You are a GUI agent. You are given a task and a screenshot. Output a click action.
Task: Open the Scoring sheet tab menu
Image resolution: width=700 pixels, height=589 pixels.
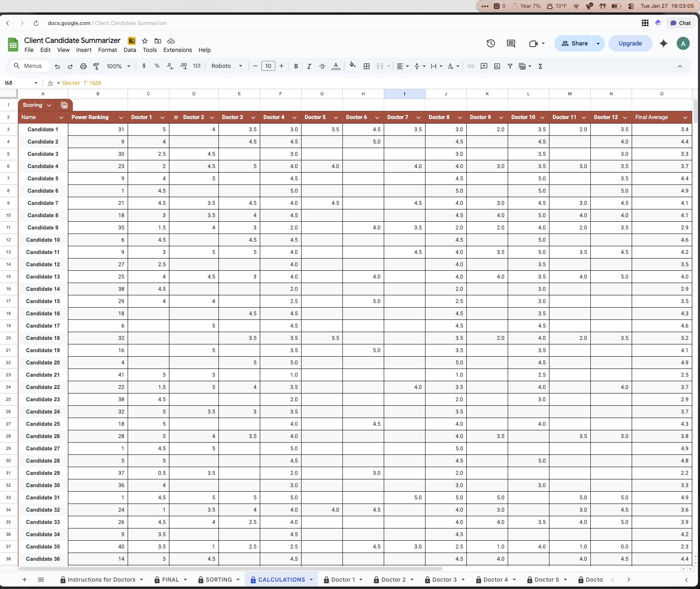[49, 105]
